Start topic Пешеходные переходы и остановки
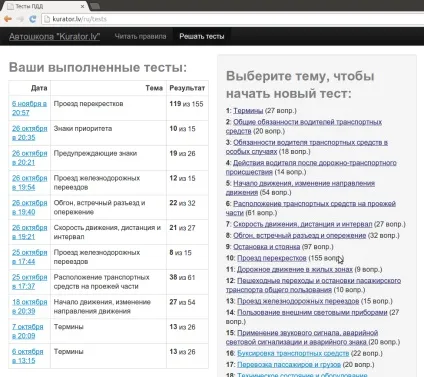 (x=313, y=285)
